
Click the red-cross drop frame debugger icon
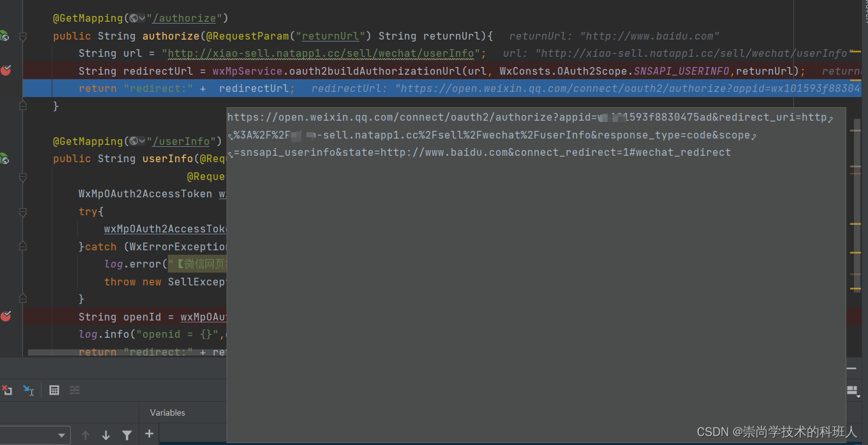(x=6, y=390)
